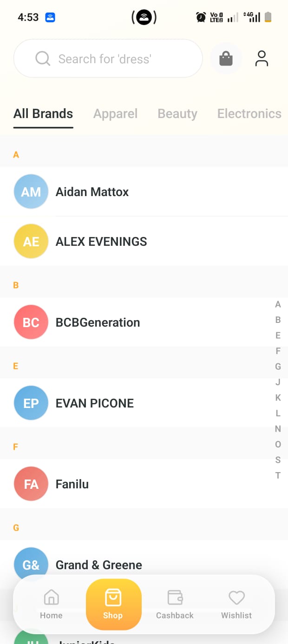Viewport: 288px width, 644px height.
Task: Switch to the Apparel tab
Action: (x=115, y=114)
